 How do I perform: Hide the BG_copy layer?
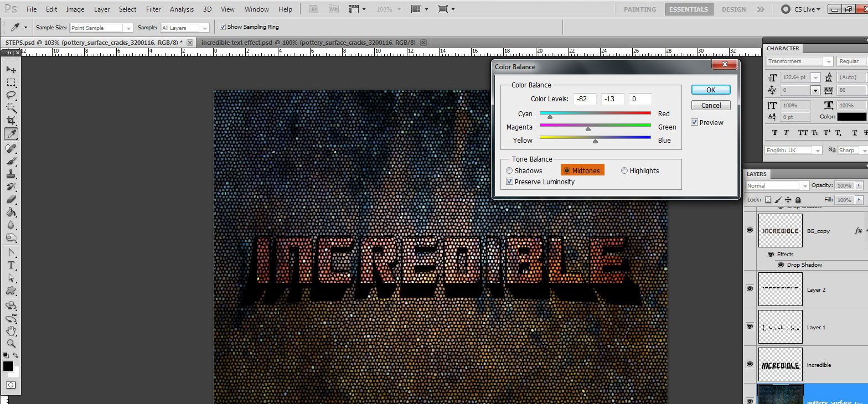tap(750, 230)
